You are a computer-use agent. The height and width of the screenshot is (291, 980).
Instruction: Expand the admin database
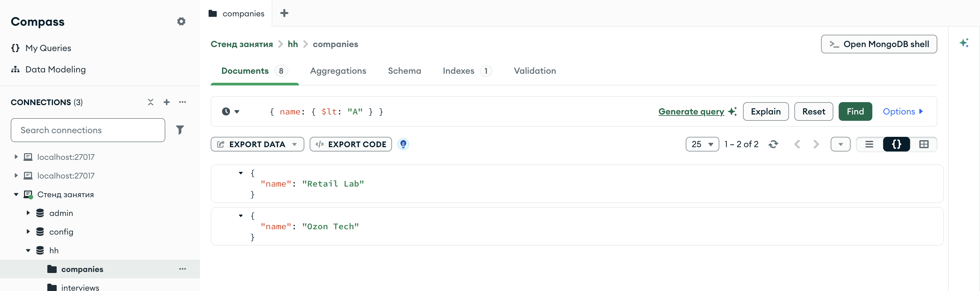click(x=28, y=213)
